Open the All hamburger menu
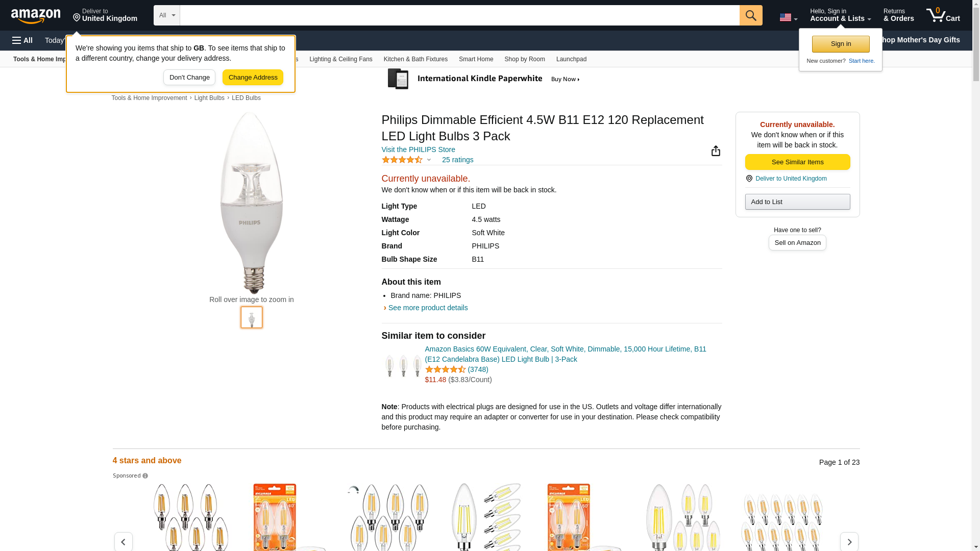 click(22, 40)
